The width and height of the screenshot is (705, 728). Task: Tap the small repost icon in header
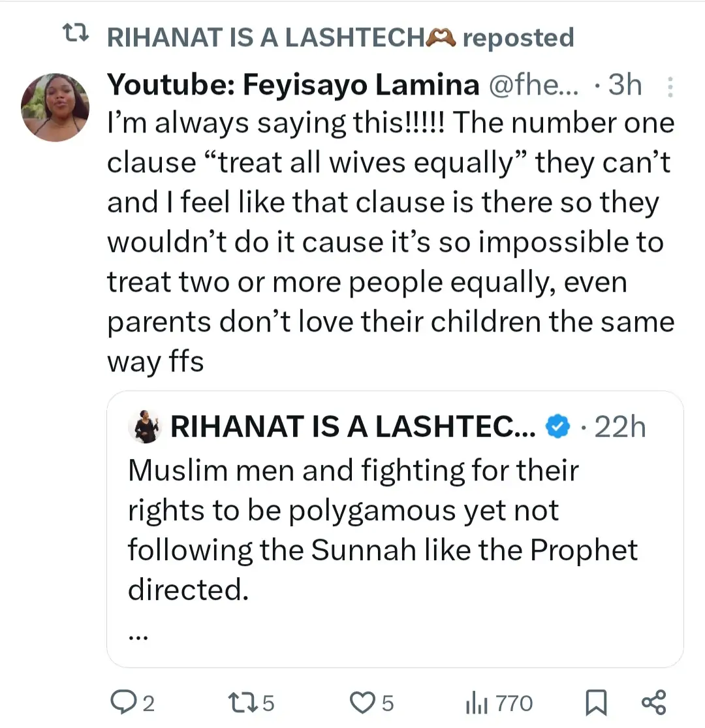pos(76,36)
